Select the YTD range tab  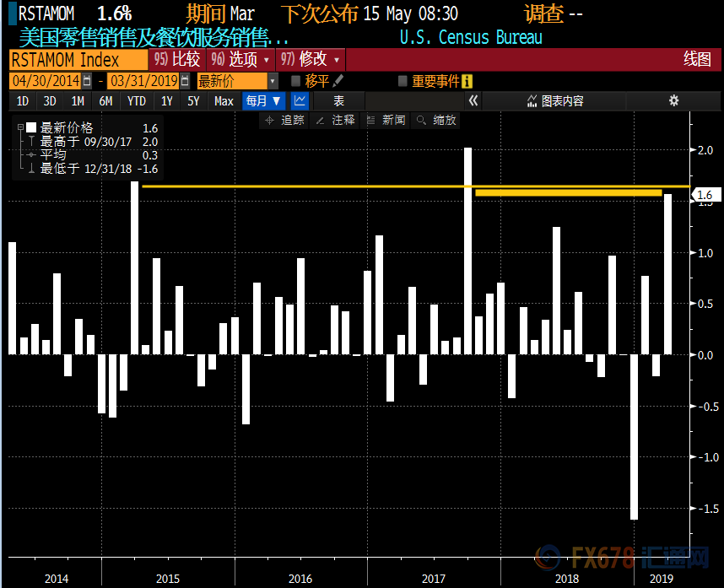tap(136, 100)
